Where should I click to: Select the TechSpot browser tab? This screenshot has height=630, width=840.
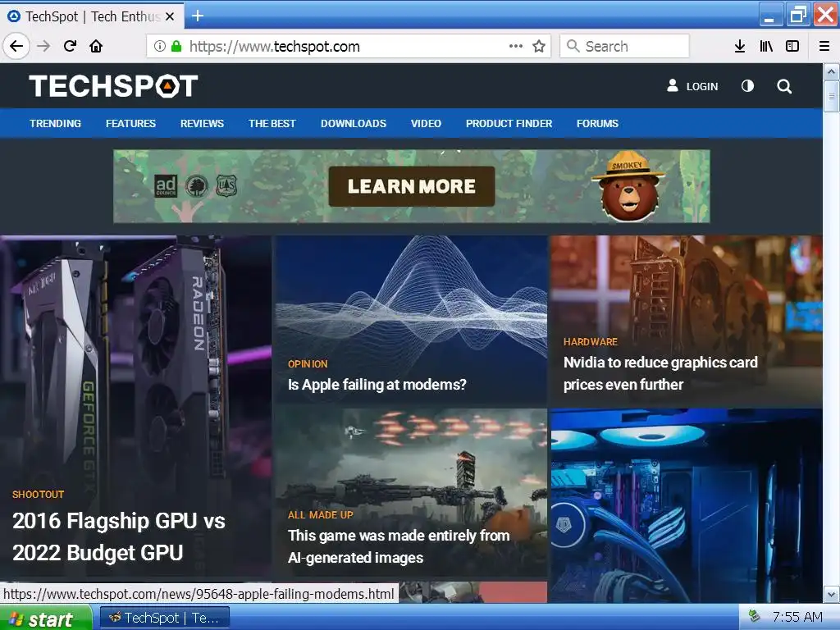[x=92, y=16]
